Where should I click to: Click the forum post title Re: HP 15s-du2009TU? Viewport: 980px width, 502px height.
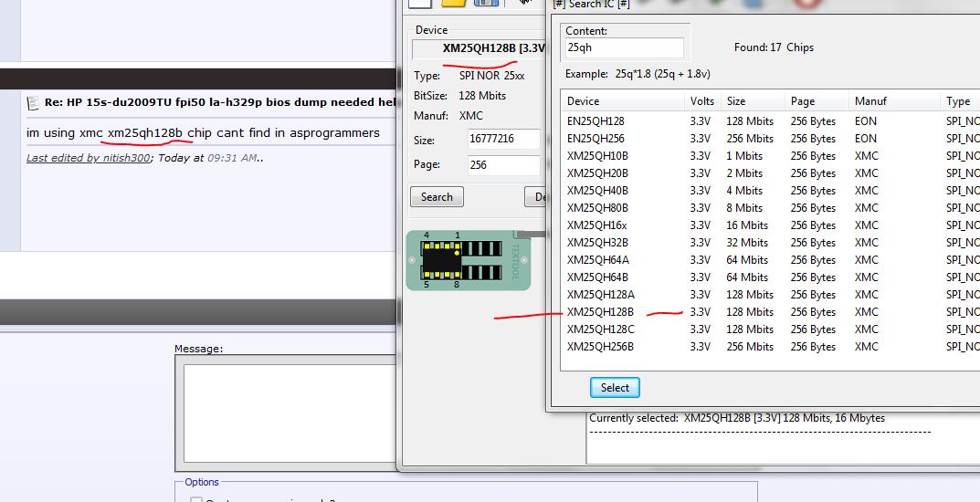[219, 102]
